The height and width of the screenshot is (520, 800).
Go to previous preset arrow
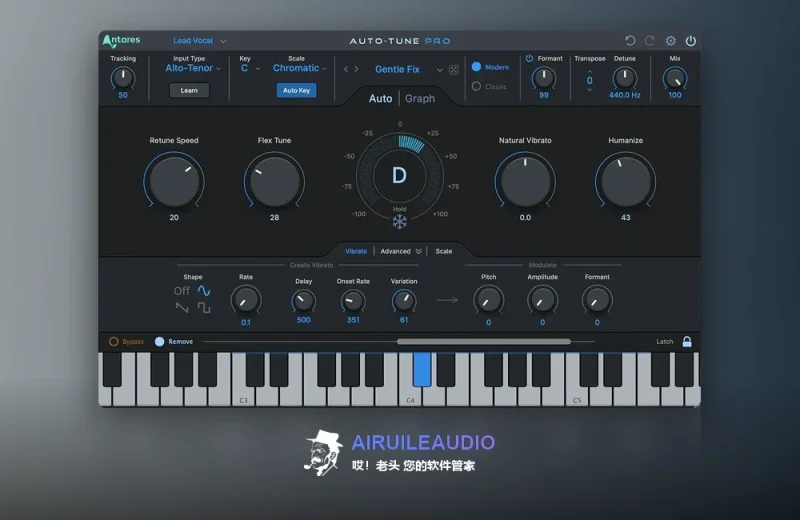[x=346, y=69]
